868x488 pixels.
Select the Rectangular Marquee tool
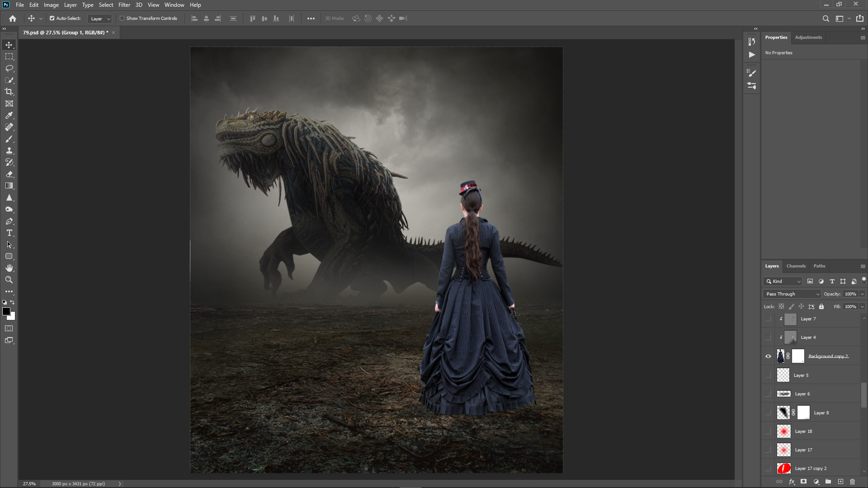click(x=9, y=56)
